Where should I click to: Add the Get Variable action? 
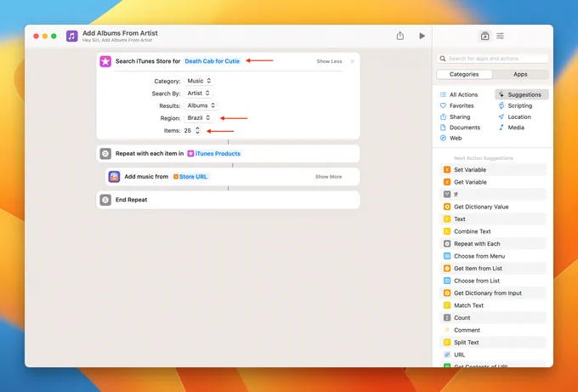pyautogui.click(x=493, y=182)
